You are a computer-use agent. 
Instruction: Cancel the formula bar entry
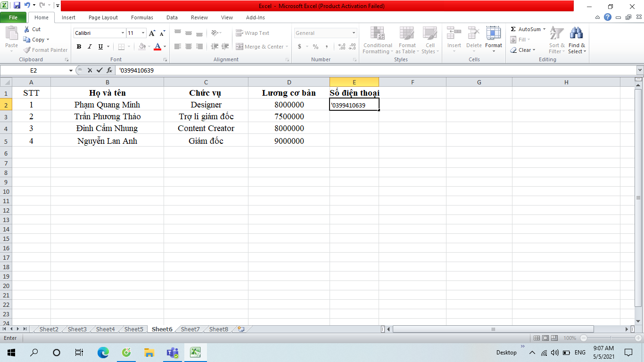coord(90,70)
